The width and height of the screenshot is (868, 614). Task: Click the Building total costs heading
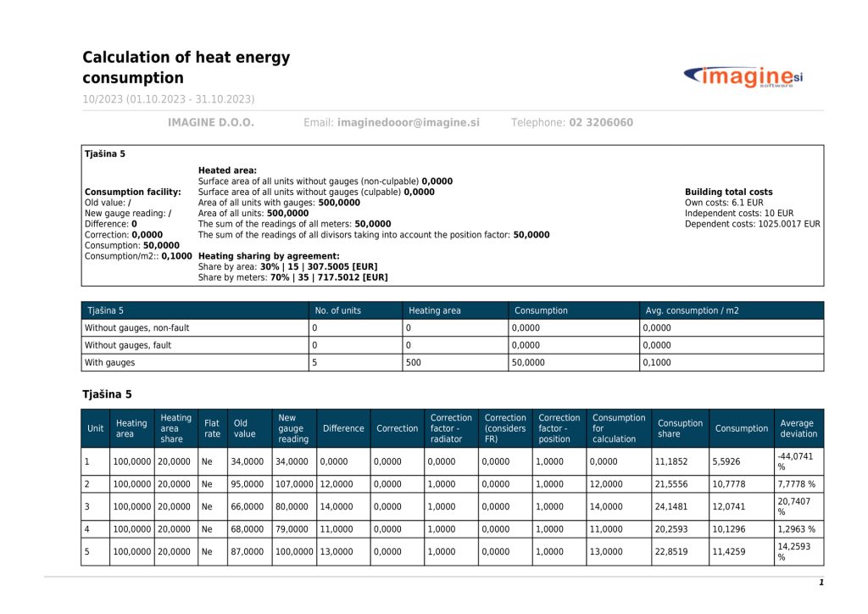pyautogui.click(x=728, y=193)
